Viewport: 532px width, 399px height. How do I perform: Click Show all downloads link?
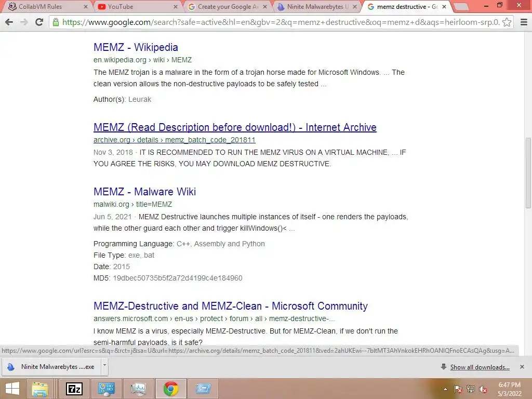480,367
